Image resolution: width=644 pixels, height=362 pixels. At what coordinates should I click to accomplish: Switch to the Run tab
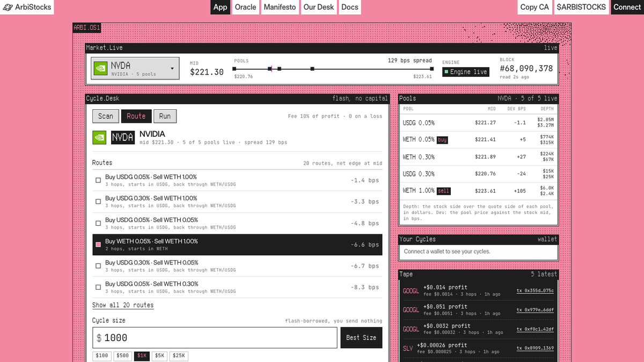click(165, 116)
